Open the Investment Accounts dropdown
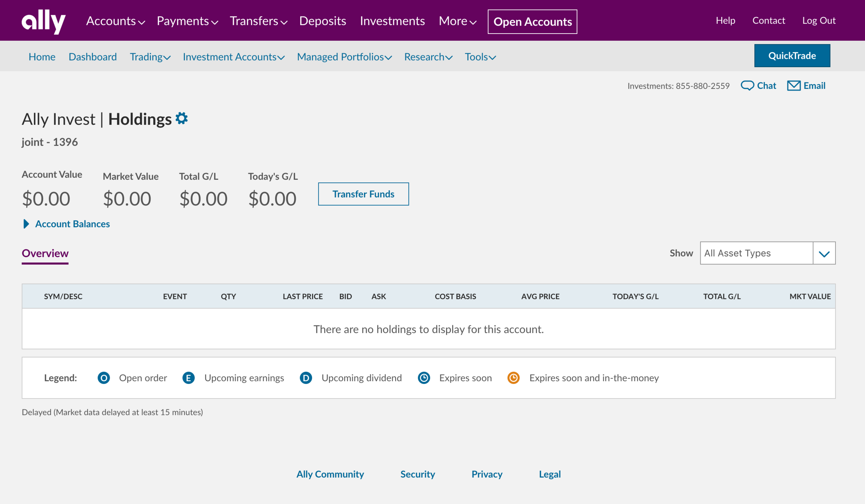Viewport: 865px width, 504px height. (234, 57)
